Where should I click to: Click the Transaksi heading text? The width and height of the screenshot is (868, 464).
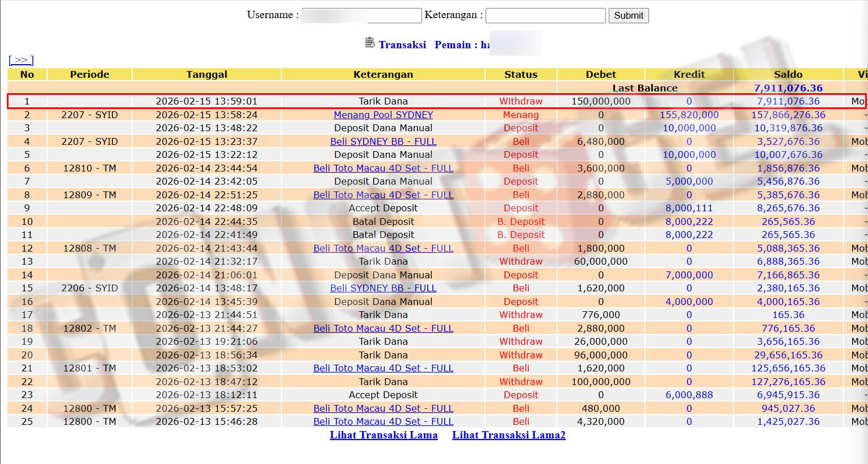point(402,45)
